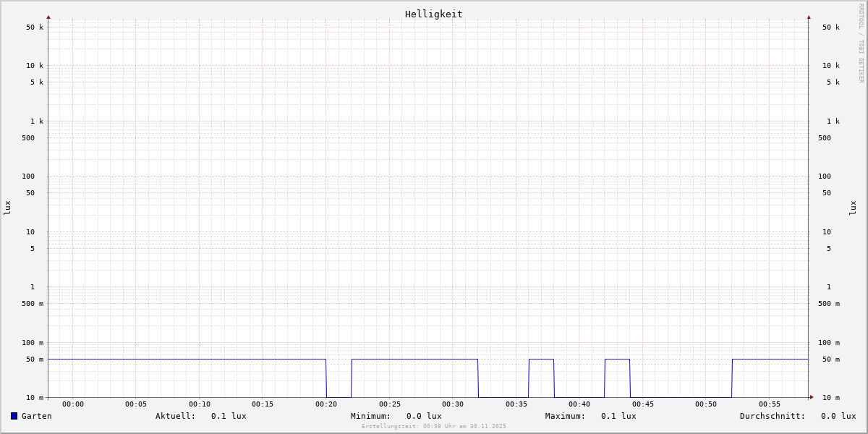Select the Maximum 0.1 lux value

(x=618, y=416)
